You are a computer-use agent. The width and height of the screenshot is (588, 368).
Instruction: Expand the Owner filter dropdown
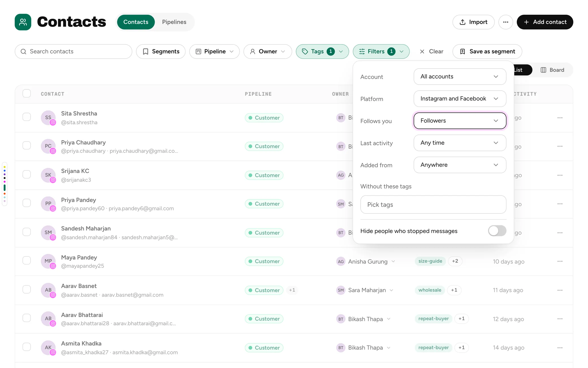click(267, 52)
